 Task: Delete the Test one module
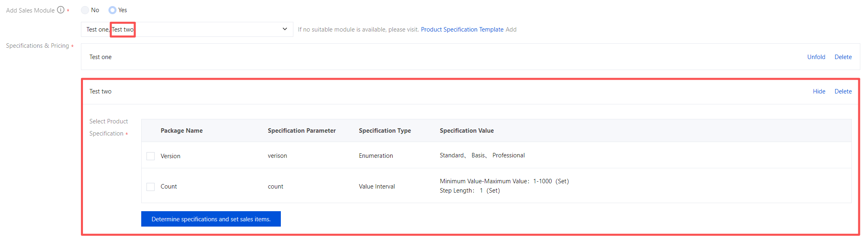[x=843, y=57]
